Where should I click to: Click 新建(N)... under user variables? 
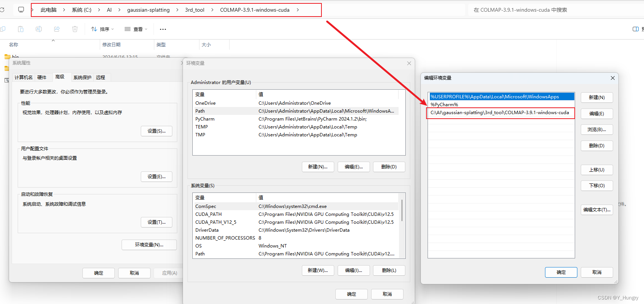point(318,167)
